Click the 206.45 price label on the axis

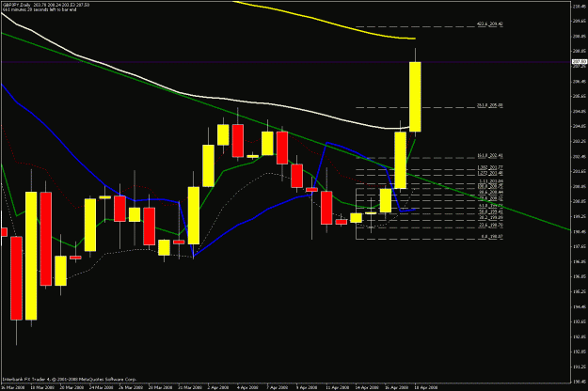[579, 81]
